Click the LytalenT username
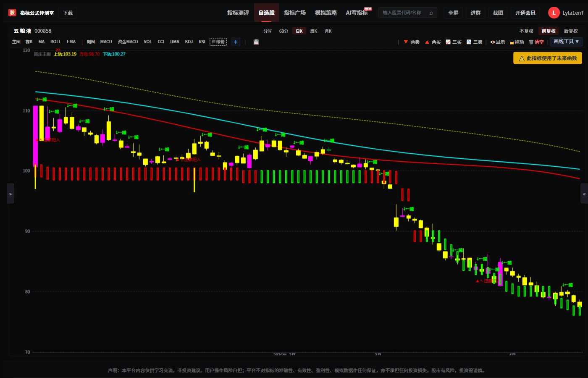 coord(573,13)
